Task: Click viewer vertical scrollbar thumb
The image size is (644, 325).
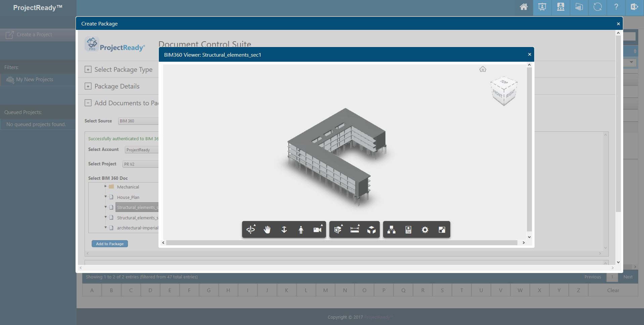Action: (530, 149)
